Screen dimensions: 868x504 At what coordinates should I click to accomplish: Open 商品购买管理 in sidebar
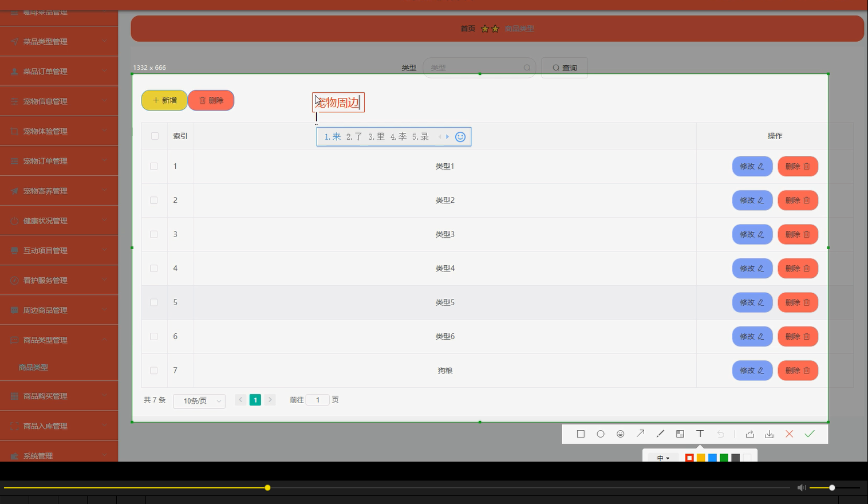click(59, 396)
